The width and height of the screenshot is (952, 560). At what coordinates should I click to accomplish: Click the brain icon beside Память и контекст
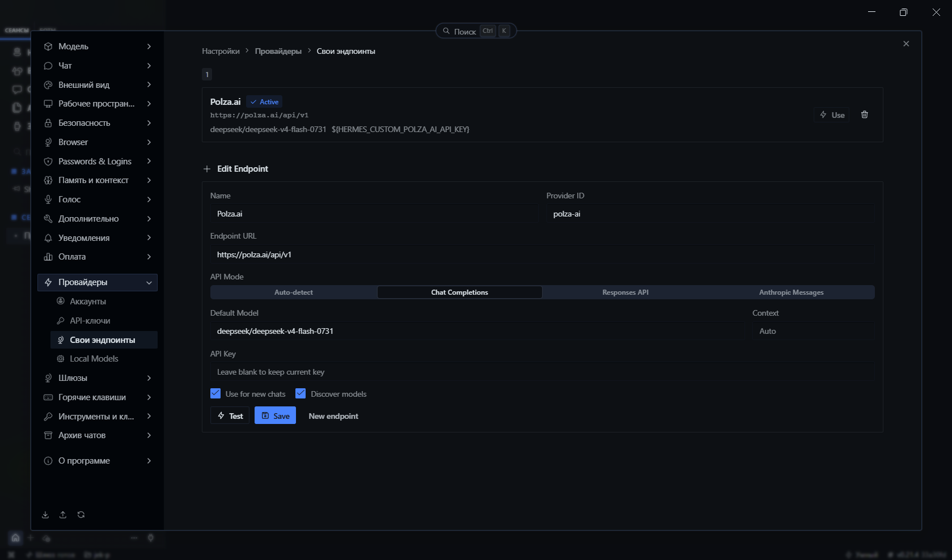(x=48, y=180)
